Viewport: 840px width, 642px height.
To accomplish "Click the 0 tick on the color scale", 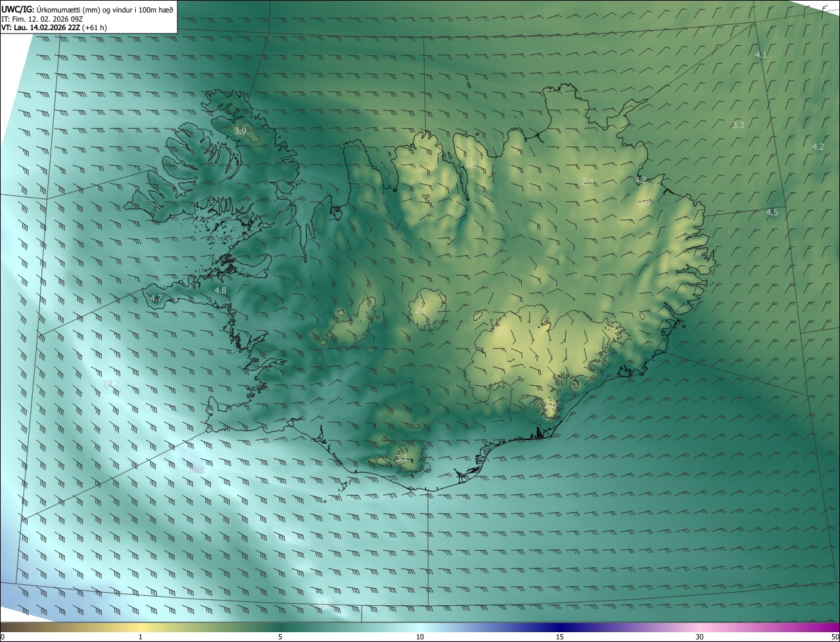I will tap(3, 637).
